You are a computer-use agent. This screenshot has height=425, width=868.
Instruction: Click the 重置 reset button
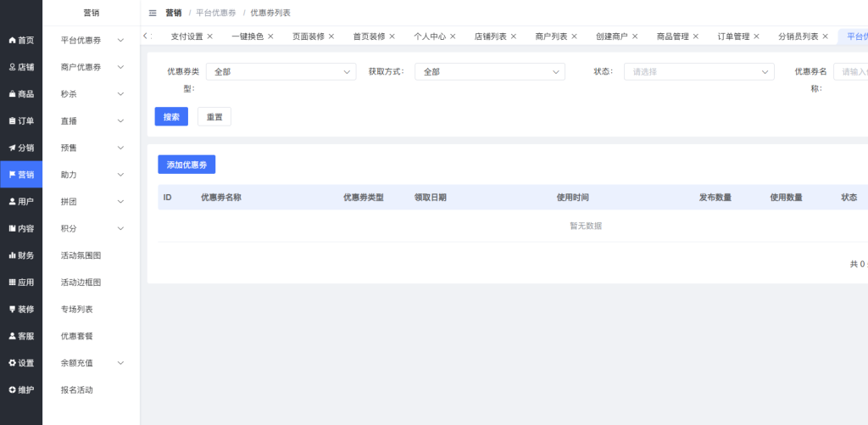point(214,116)
